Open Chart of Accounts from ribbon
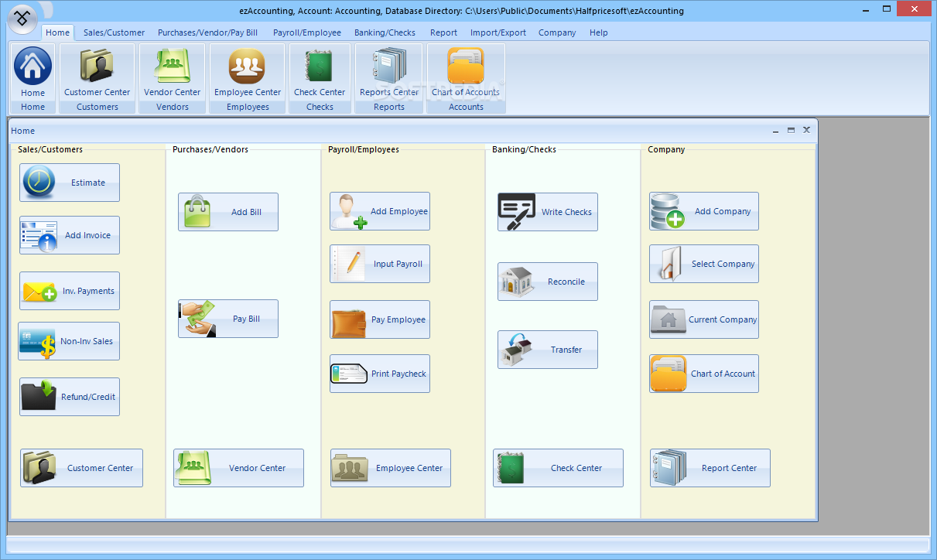 pos(466,73)
